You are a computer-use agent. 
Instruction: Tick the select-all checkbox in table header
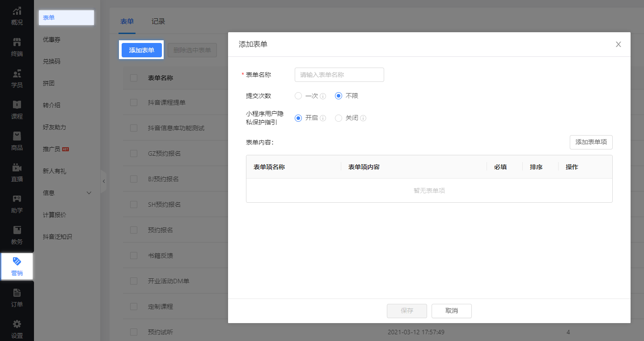(134, 78)
